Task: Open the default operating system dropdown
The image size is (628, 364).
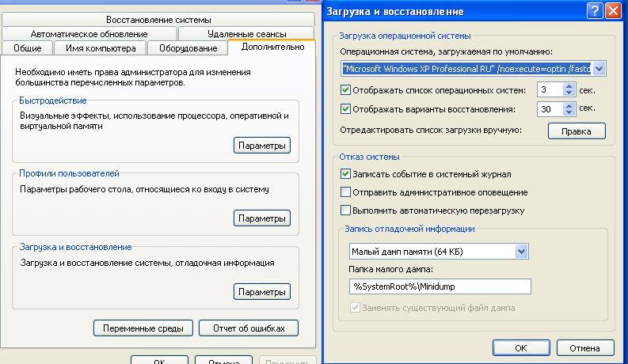Action: click(599, 69)
